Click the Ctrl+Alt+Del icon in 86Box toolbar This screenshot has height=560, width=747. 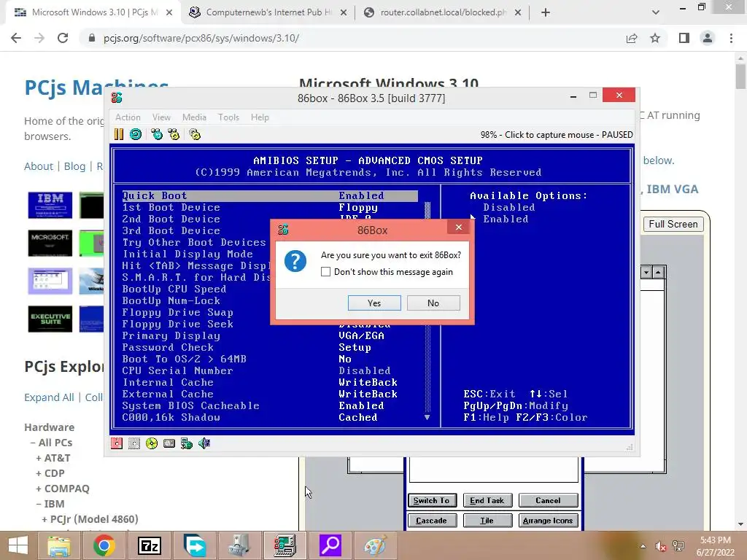[x=157, y=134]
